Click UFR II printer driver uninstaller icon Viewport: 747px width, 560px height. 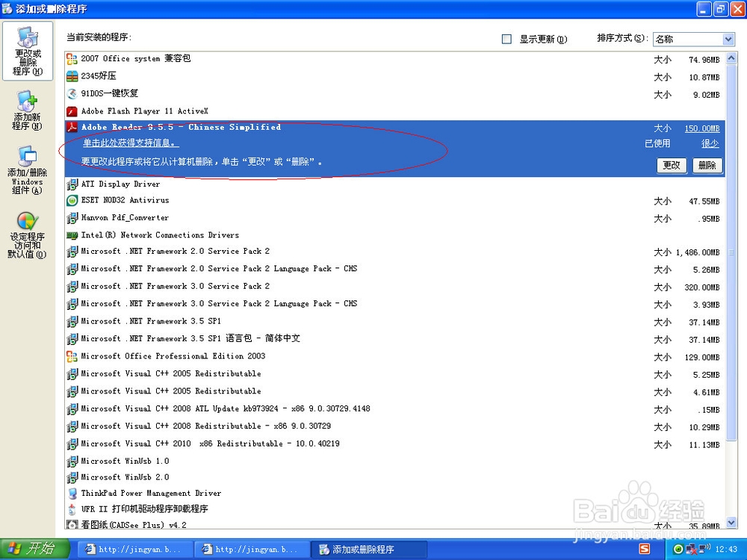[x=72, y=509]
